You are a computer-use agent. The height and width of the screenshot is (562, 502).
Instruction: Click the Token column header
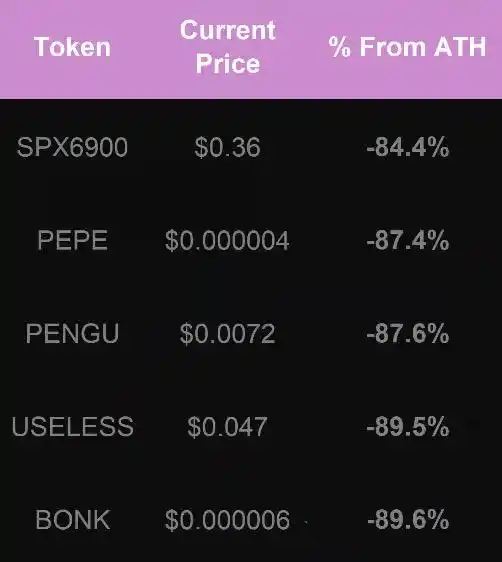click(72, 47)
